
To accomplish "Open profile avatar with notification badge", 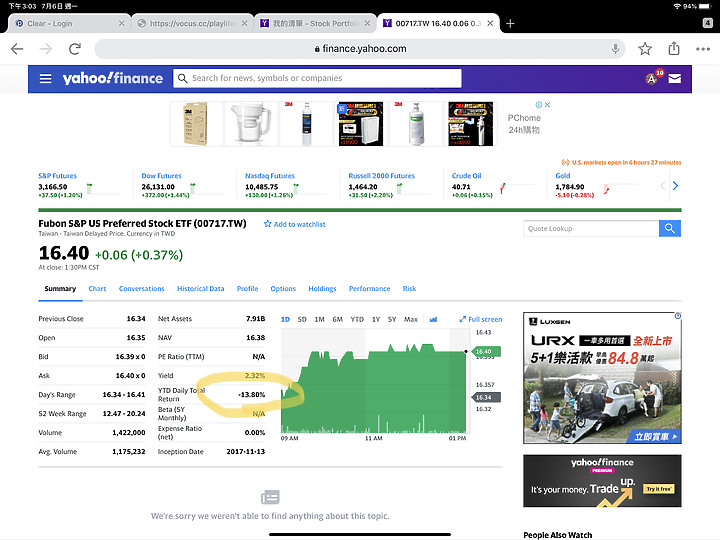I will [652, 79].
